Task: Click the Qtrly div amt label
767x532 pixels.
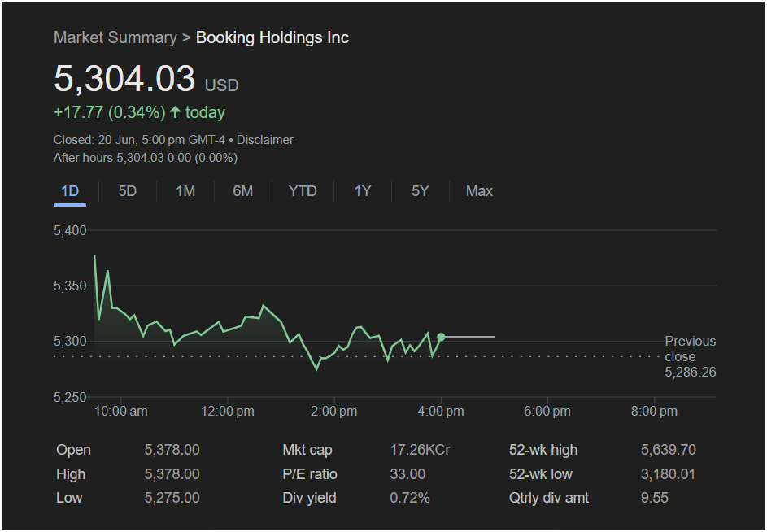Action: (549, 498)
